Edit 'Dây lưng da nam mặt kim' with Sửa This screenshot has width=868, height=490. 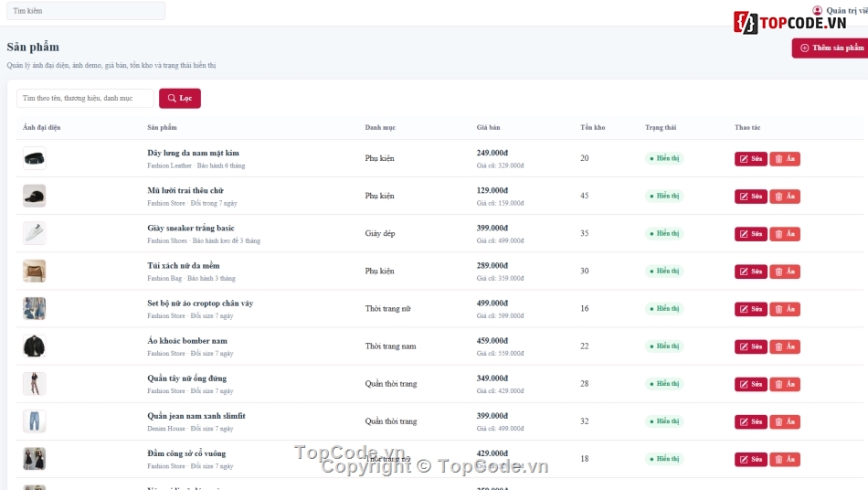[x=751, y=159]
